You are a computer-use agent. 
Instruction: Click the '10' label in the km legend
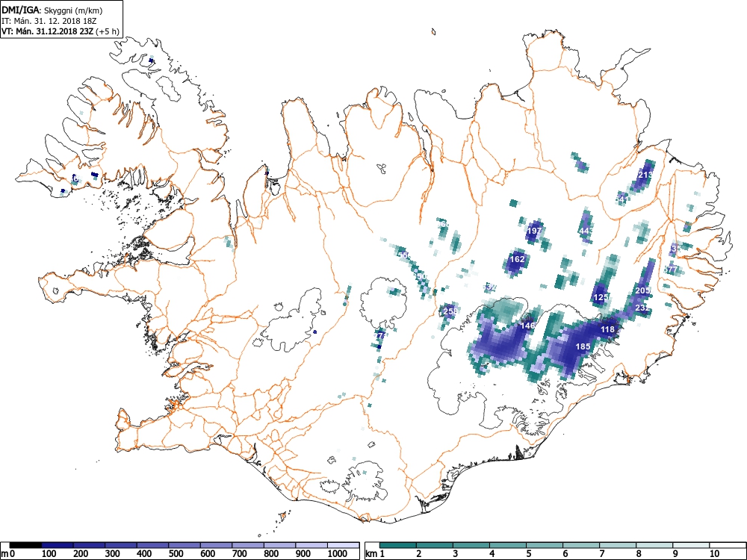[x=713, y=553]
